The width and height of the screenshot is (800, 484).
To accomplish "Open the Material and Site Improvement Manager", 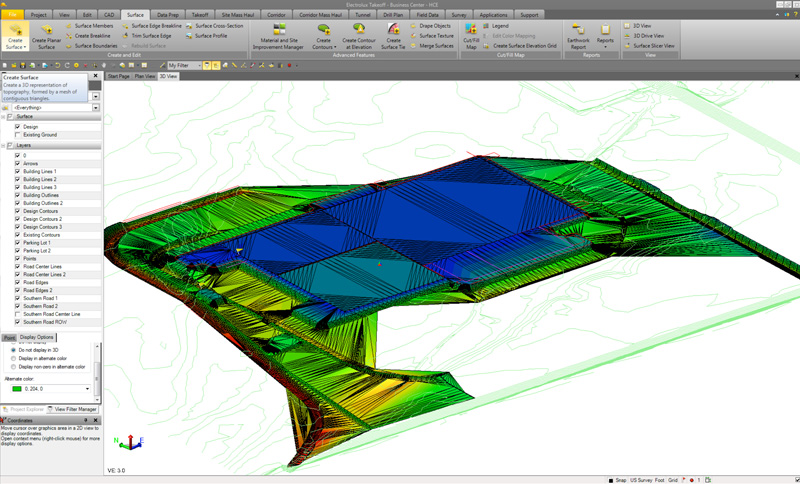I will 281,32.
